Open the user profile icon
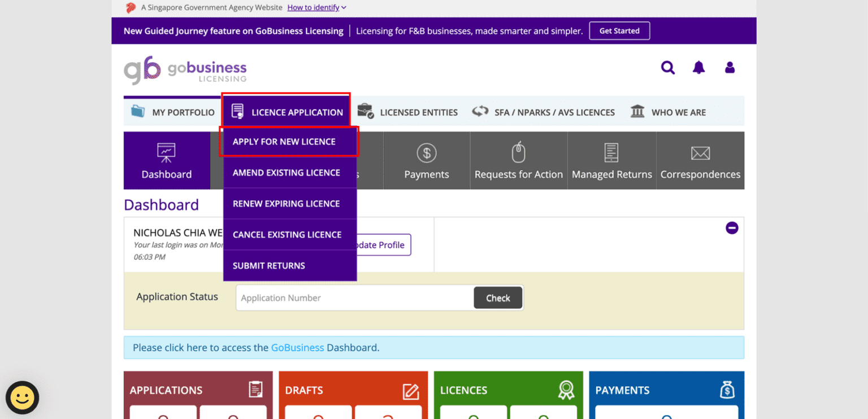The width and height of the screenshot is (868, 419). coord(730,68)
